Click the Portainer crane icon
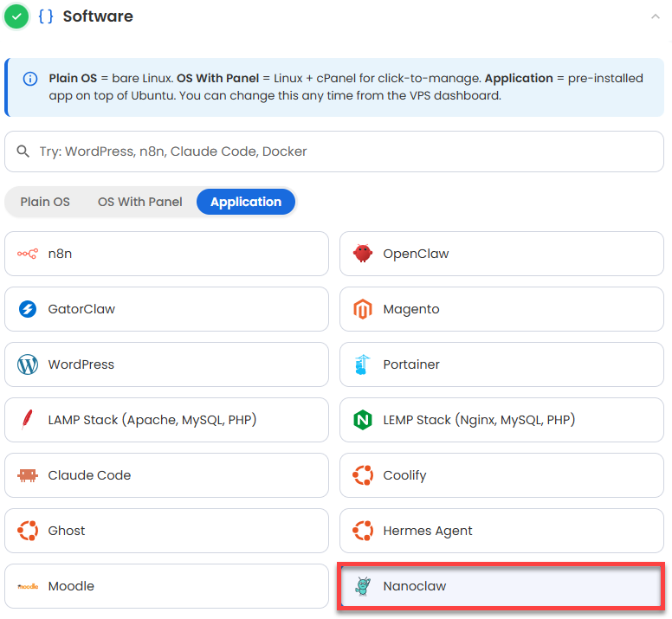 363,364
